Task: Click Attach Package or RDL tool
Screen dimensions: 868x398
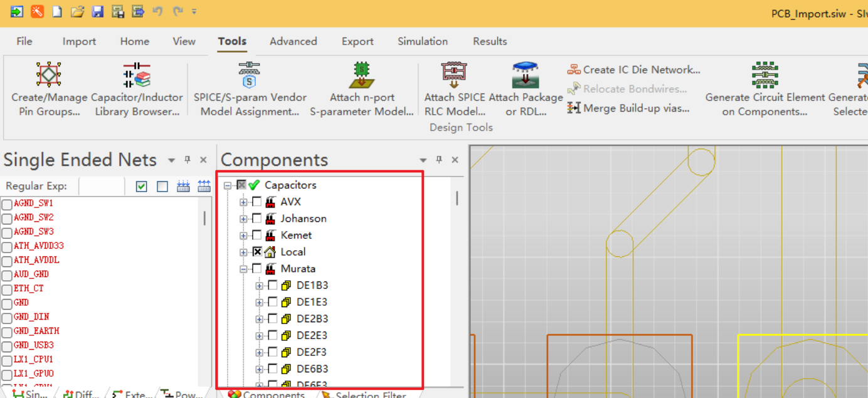Action: point(526,90)
